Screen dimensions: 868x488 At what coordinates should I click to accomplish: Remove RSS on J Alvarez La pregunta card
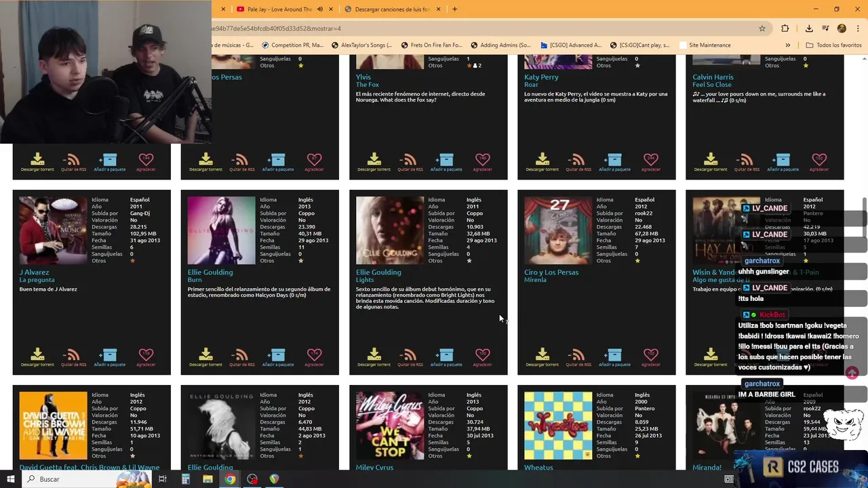coord(73,357)
